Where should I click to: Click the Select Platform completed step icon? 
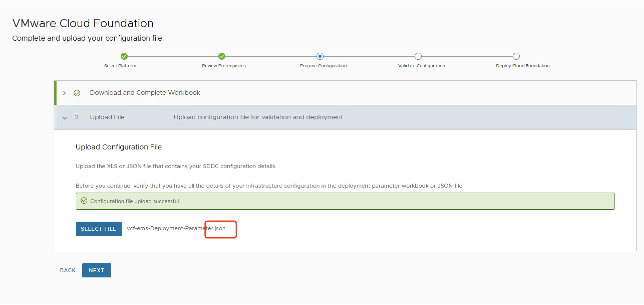124,56
